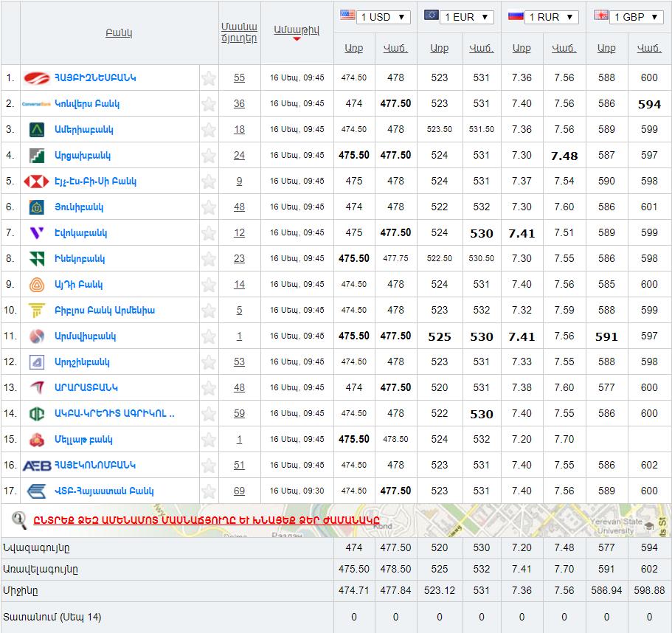This screenshot has width=672, height=633.
Task: Sort by Բանկ column header
Action: (118, 33)
